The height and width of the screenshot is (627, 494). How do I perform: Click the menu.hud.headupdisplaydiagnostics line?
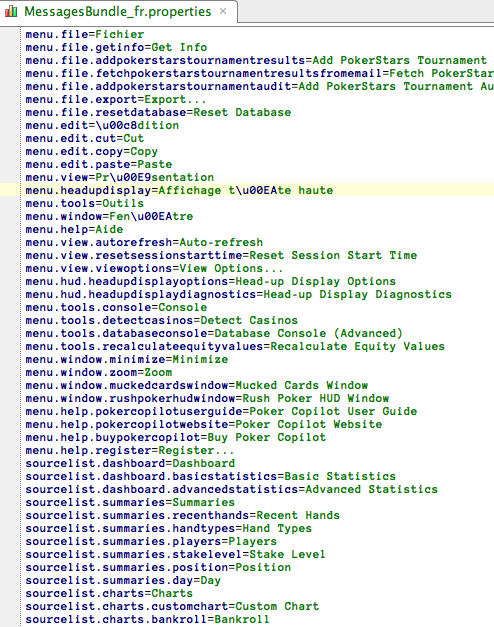[239, 294]
